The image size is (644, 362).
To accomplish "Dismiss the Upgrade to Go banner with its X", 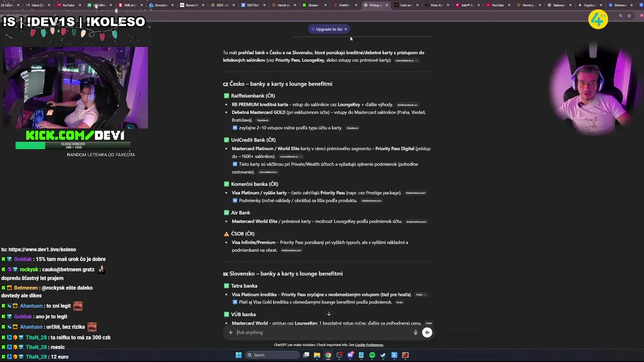I will pos(346,29).
